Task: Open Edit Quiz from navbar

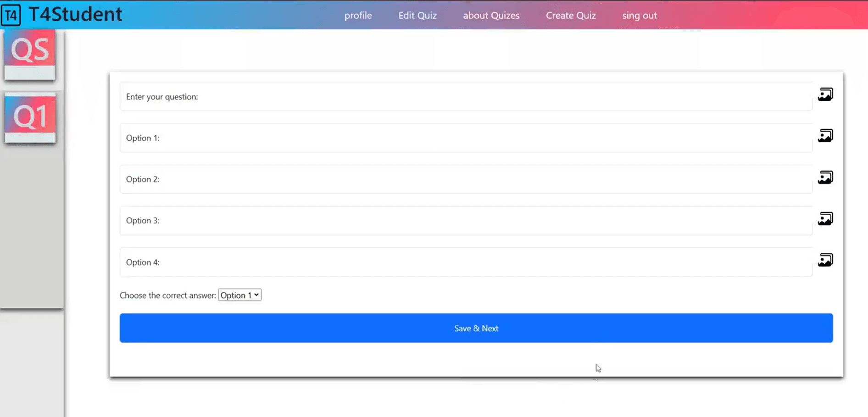Action: [417, 15]
